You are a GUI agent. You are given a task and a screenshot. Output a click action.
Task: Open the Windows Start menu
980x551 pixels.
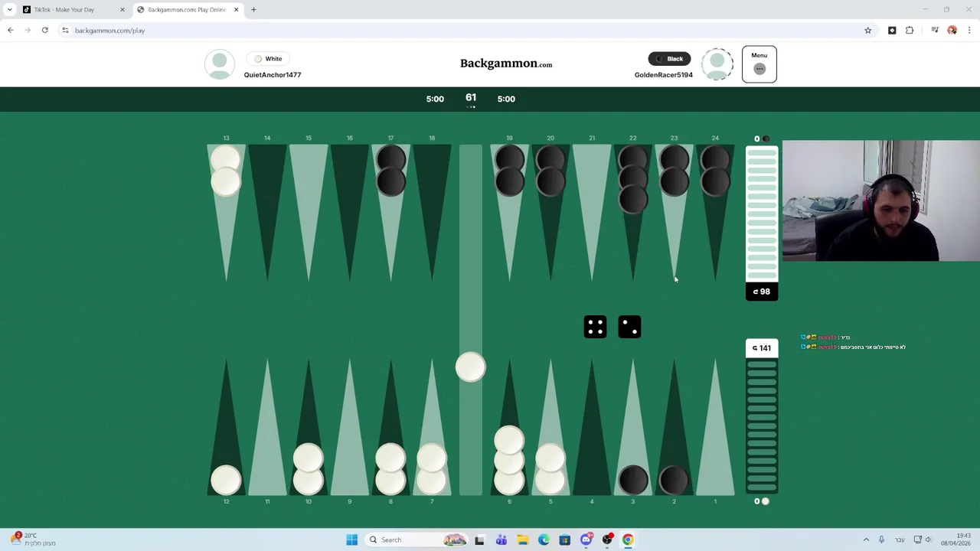tap(351, 540)
